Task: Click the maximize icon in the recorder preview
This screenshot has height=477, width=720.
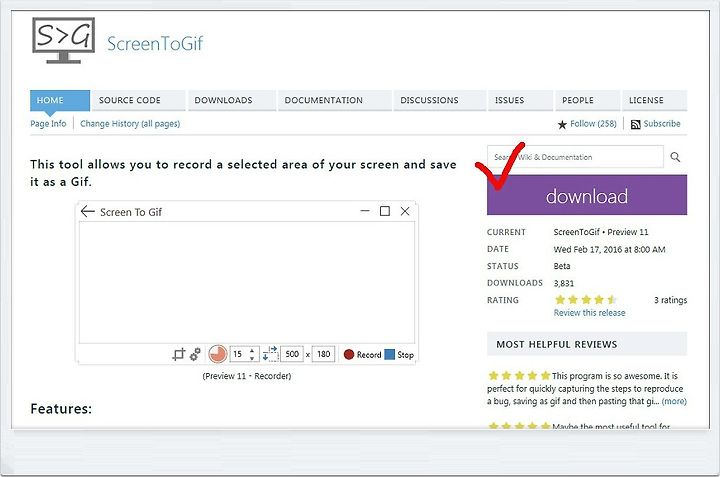Action: [385, 211]
